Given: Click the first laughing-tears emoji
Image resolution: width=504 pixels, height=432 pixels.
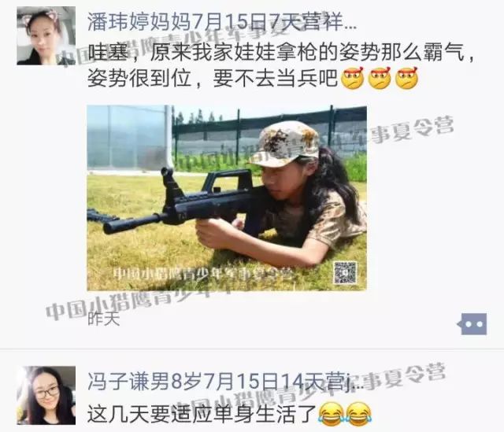Looking at the screenshot, I should point(331,414).
